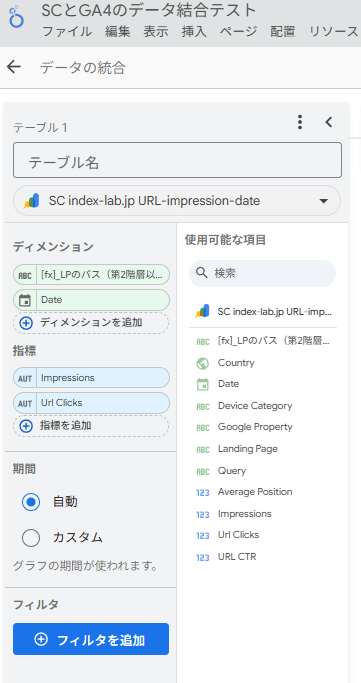The height and width of the screenshot is (683, 361).
Task: Click globe icon beside Country field
Action: pyautogui.click(x=202, y=363)
